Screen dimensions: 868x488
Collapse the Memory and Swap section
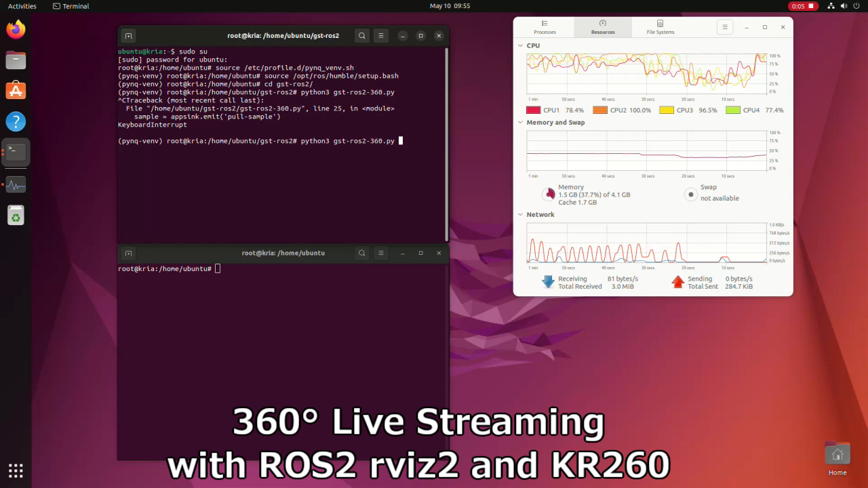click(x=520, y=123)
